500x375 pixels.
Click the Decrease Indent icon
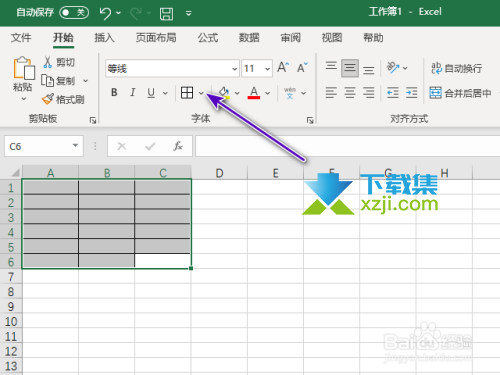[393, 92]
